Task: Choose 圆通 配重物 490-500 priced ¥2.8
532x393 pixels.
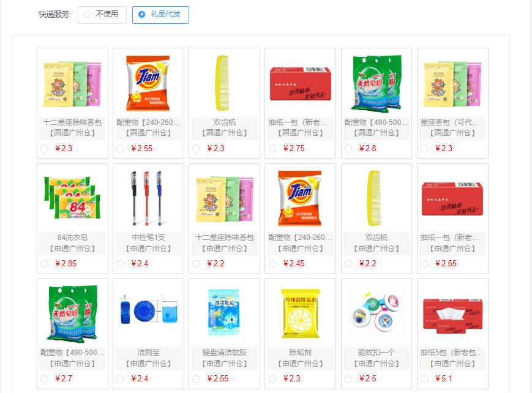Action: point(348,149)
